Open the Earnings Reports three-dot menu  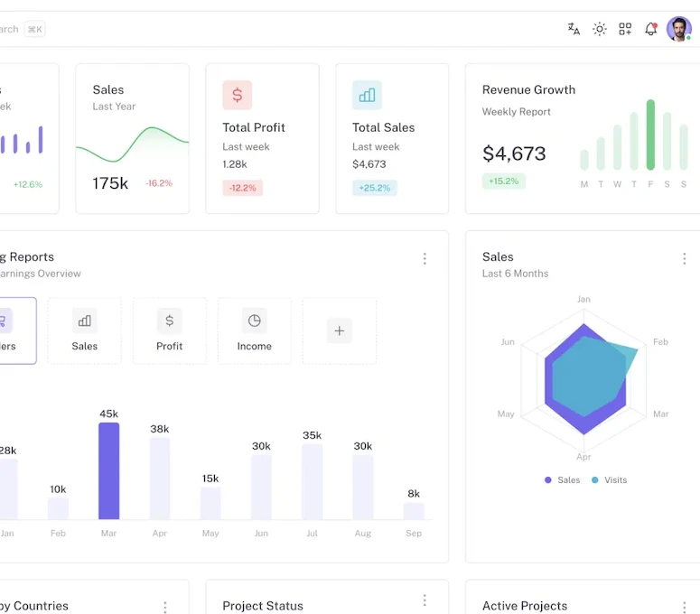point(425,259)
